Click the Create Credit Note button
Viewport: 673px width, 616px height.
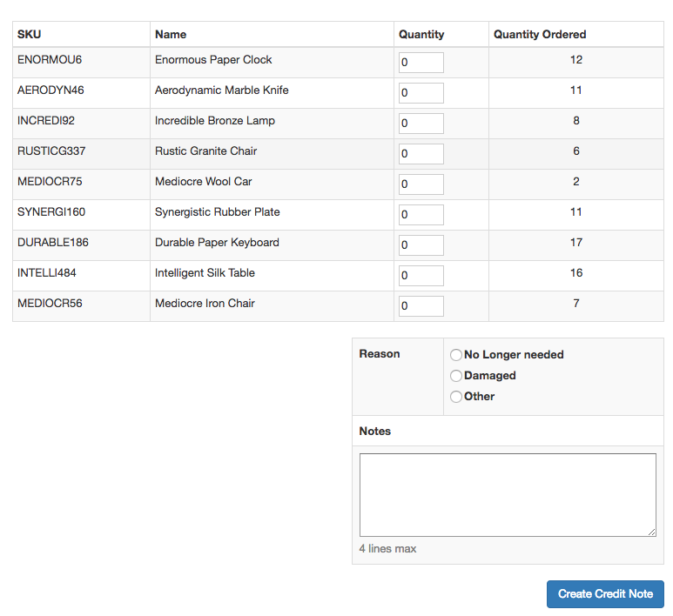[x=605, y=594]
